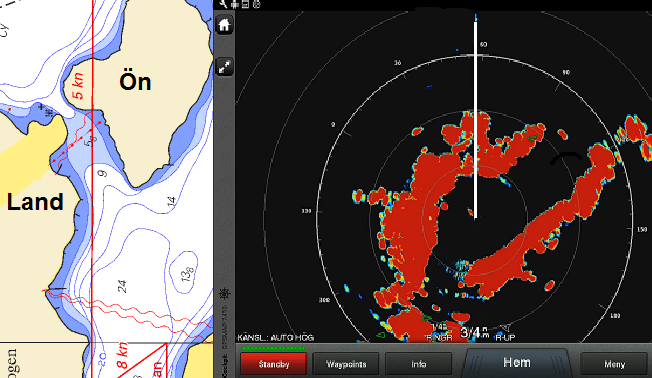The width and height of the screenshot is (652, 378).
Task: Click the 3/4 nm range indicator
Action: (x=475, y=332)
